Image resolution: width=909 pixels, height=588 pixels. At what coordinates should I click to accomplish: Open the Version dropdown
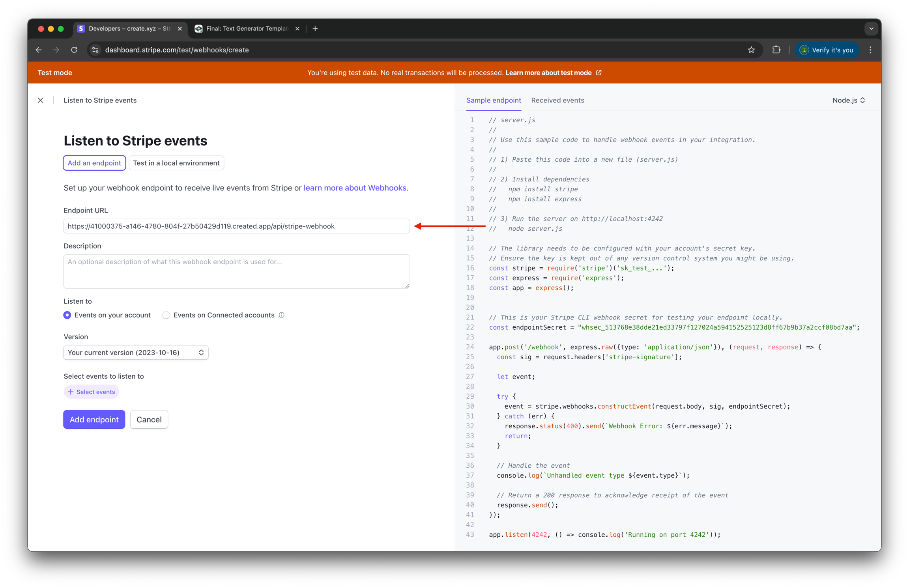(136, 353)
